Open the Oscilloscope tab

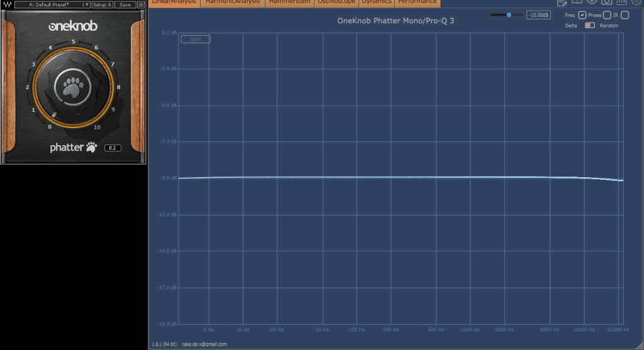tap(336, 3)
